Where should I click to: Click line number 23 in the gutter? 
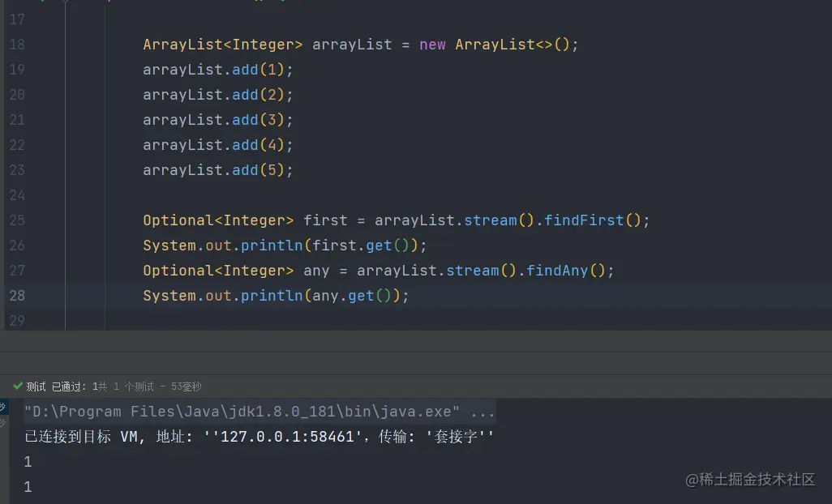[x=17, y=170]
